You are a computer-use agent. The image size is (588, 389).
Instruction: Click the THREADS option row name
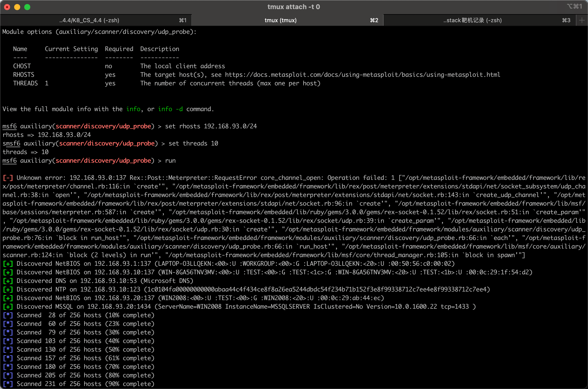pyautogui.click(x=25, y=83)
